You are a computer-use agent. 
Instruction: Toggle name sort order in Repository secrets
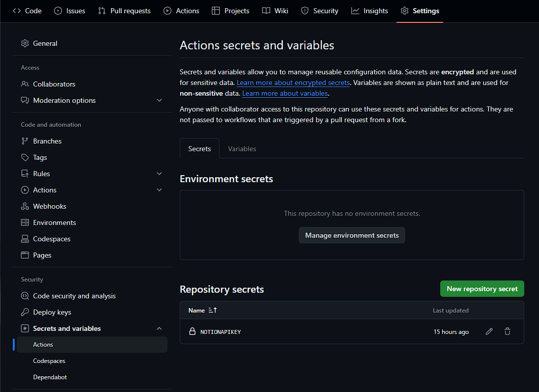point(213,310)
